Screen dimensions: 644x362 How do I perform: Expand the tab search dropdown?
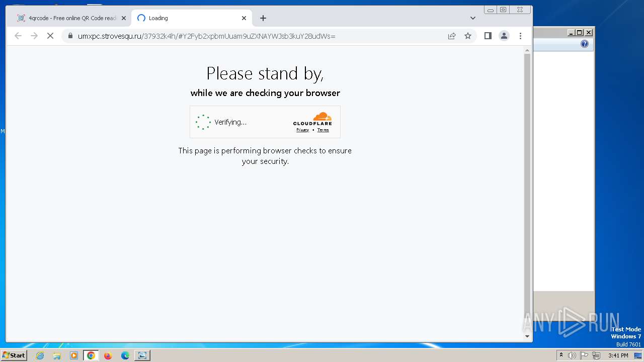pyautogui.click(x=473, y=18)
